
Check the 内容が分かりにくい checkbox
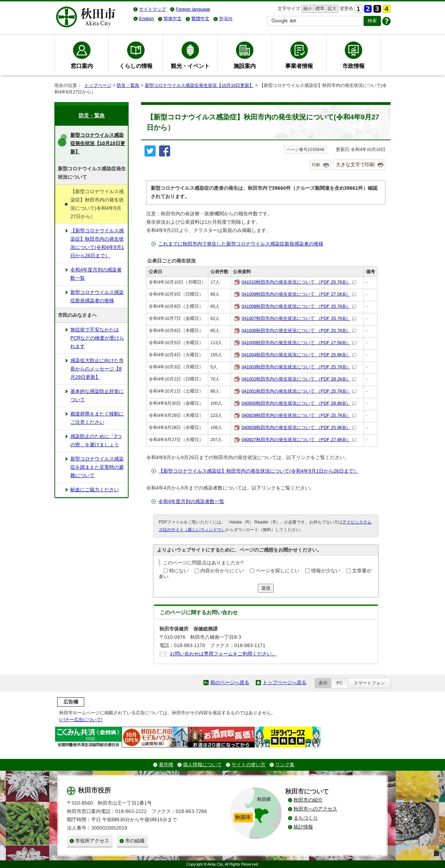click(197, 571)
